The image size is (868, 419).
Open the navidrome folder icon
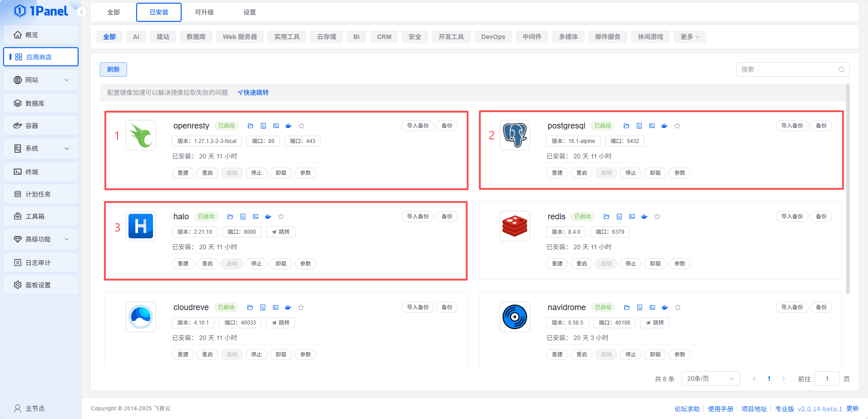(x=627, y=307)
